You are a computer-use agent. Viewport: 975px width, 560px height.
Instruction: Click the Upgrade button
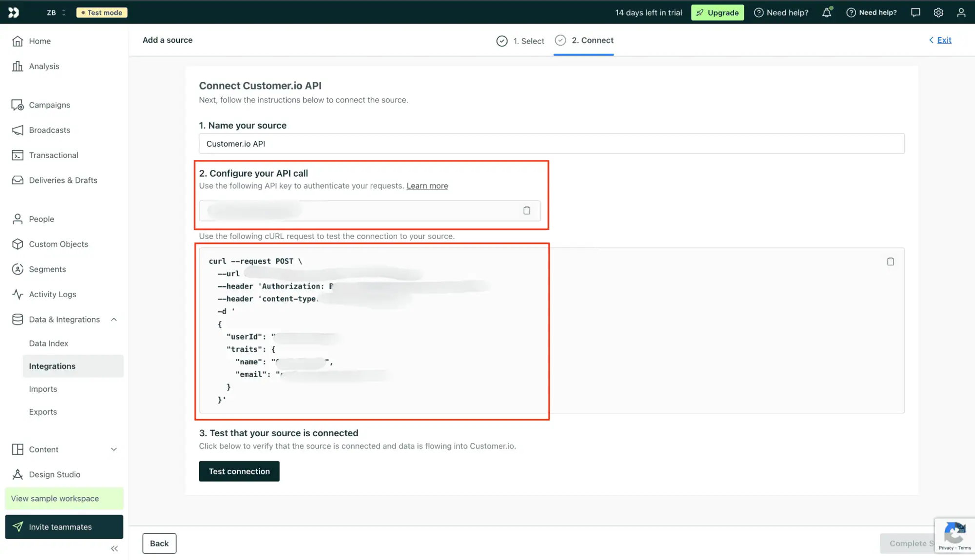(717, 12)
